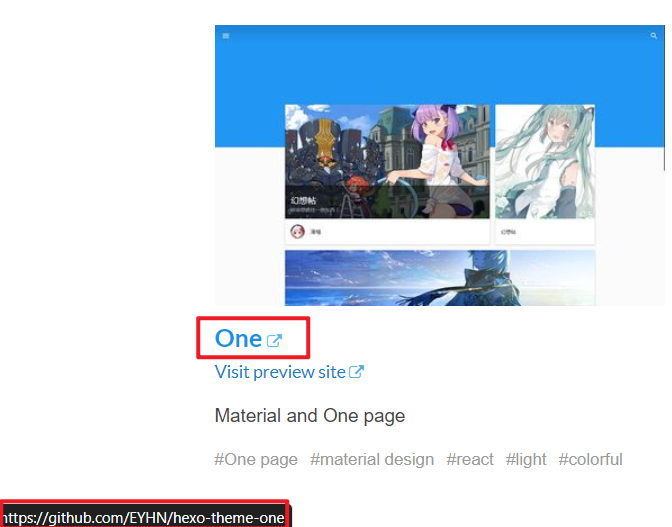Image resolution: width=672 pixels, height=527 pixels.
Task: Click the external-link icon after "Visit preview site"
Action: [356, 371]
